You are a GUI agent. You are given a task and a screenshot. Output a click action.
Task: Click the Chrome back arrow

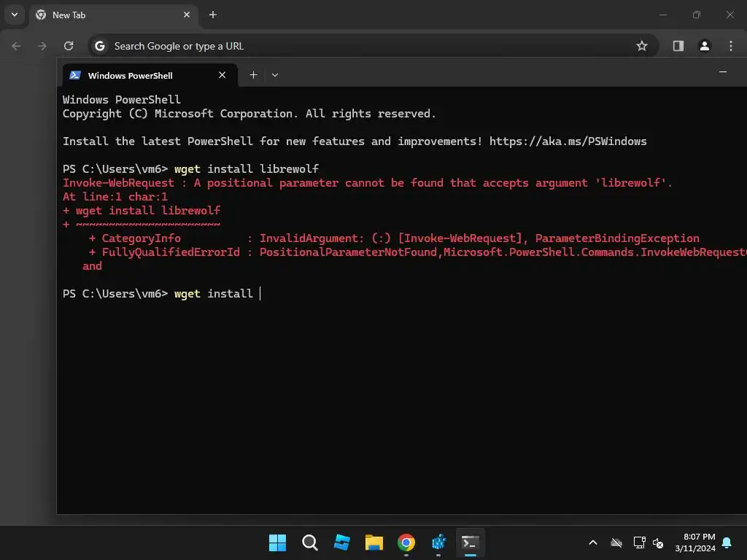[x=16, y=46]
